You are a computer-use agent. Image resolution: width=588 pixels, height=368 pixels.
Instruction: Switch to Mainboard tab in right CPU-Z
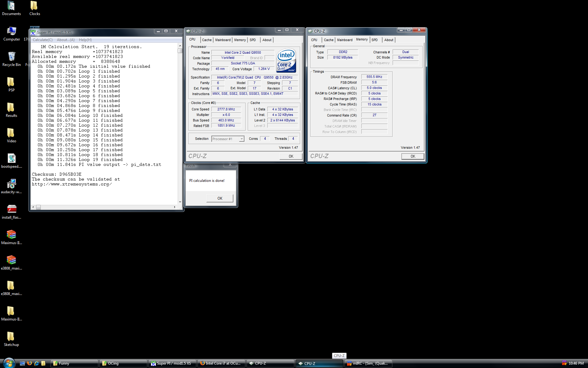[x=345, y=40]
